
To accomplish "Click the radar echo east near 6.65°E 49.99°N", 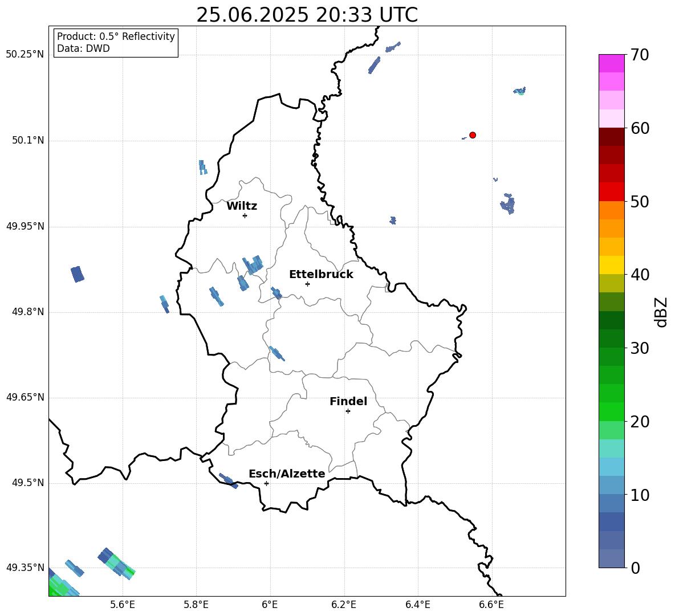I will (x=508, y=203).
